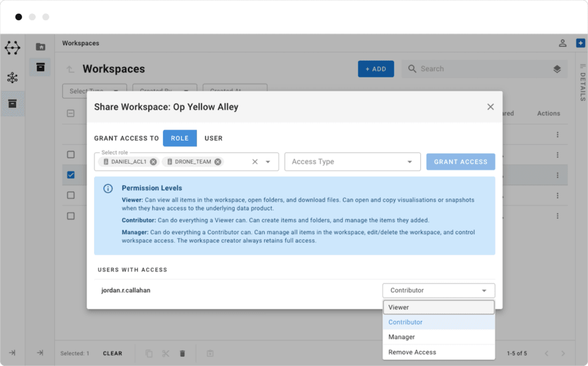Toggle the select-all checkbox in table header
Screen dimensions: 588x366
click(71, 113)
